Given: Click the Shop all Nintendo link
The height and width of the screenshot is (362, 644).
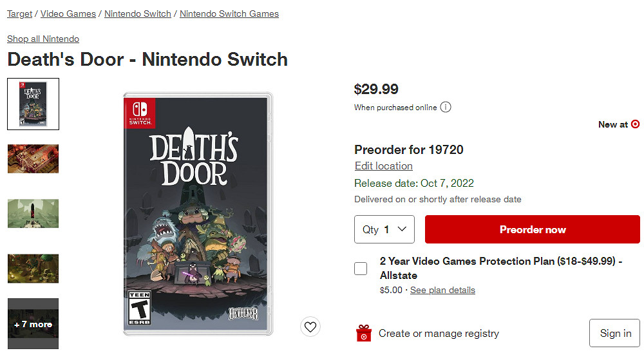Looking at the screenshot, I should [x=43, y=39].
